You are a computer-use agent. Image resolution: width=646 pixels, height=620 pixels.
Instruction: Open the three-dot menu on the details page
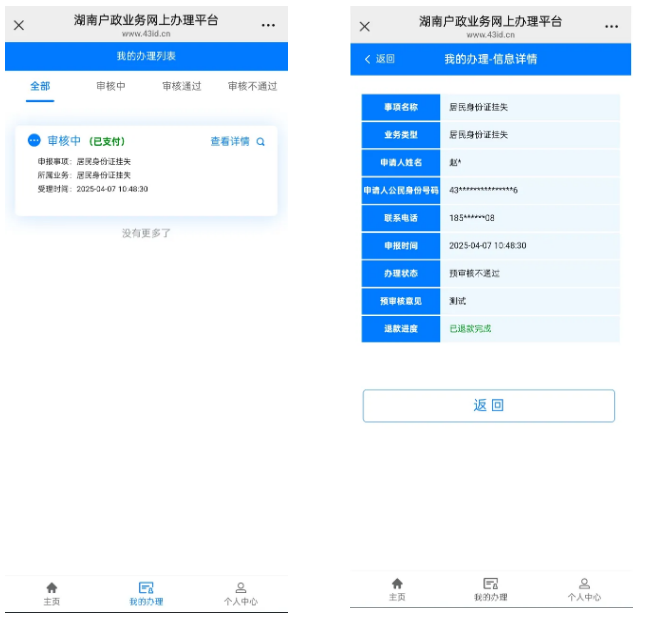[612, 26]
